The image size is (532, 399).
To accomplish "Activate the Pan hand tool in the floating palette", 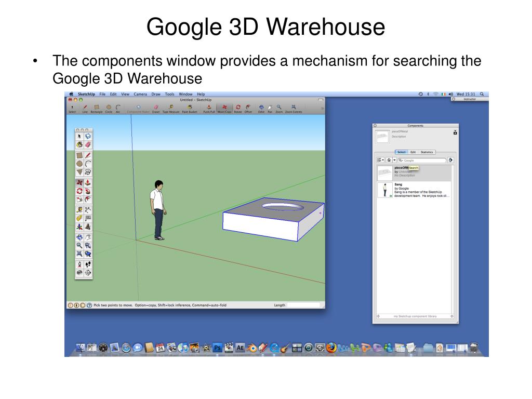I will click(x=88, y=237).
